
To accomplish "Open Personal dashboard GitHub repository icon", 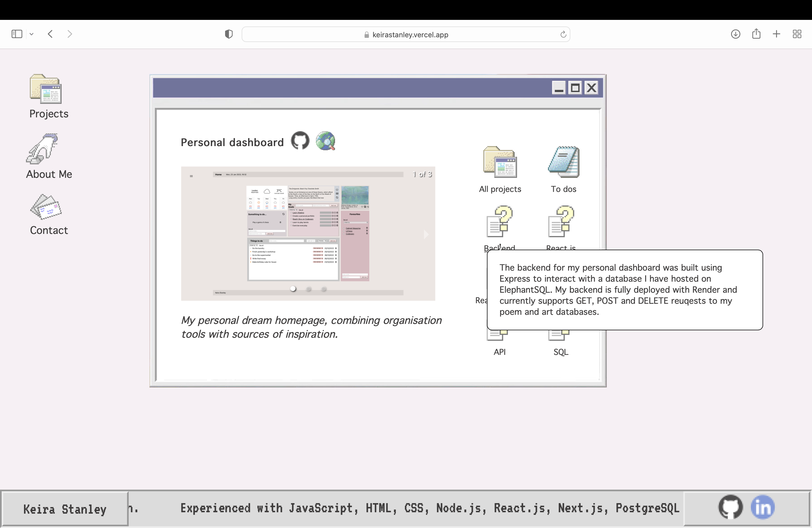I will (300, 141).
